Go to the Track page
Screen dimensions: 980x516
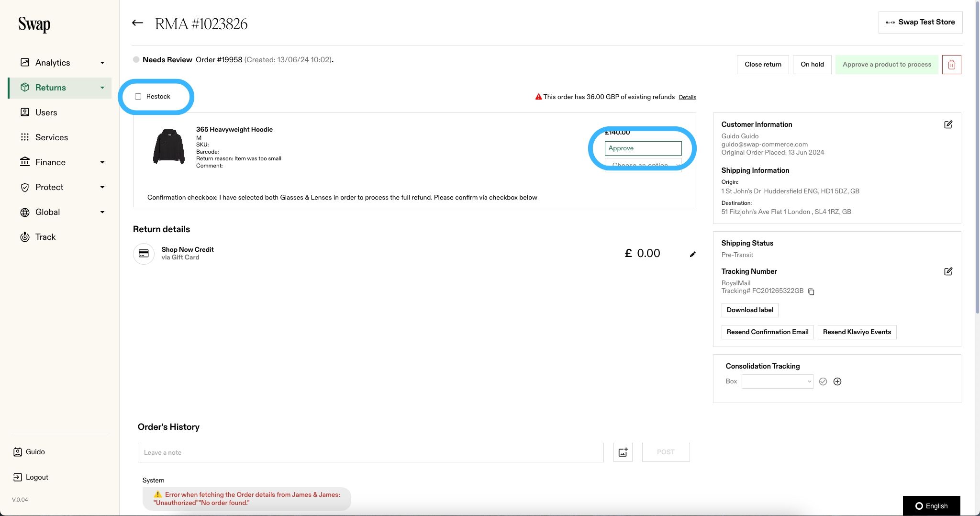pyautogui.click(x=45, y=237)
